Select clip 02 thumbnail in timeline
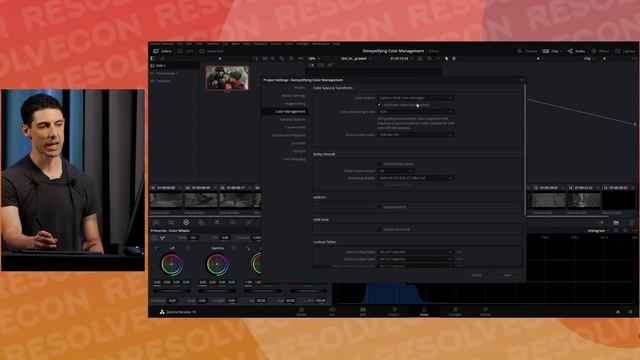 (201, 200)
